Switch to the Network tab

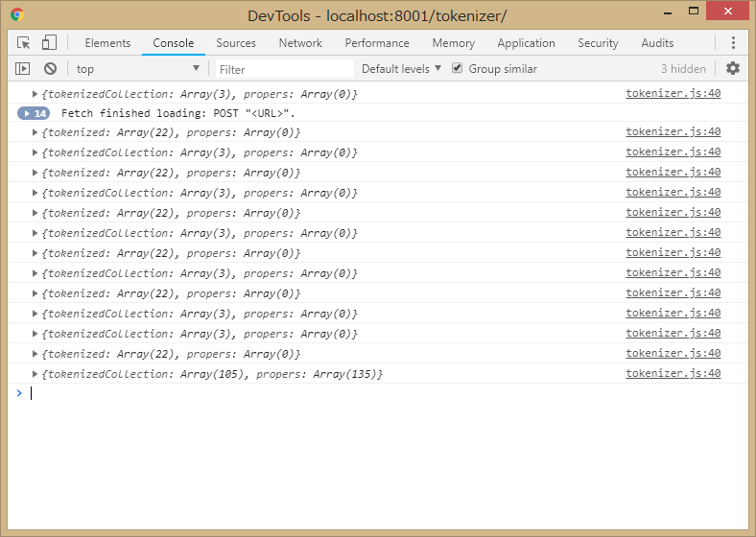300,43
